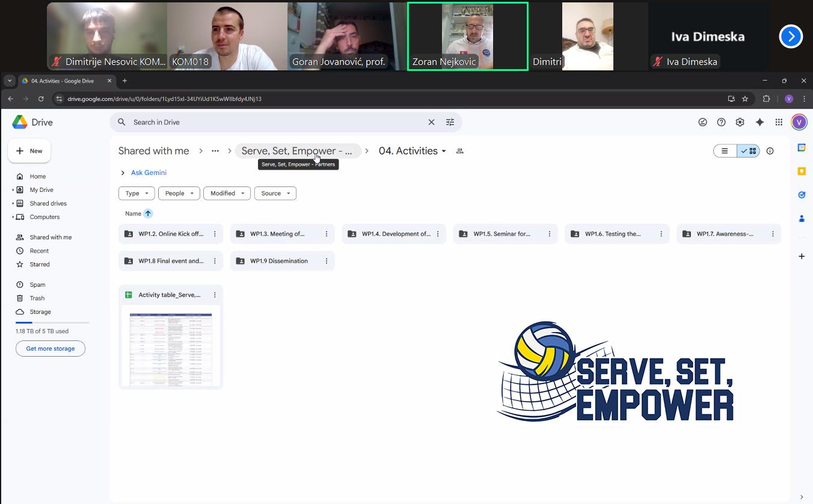Open Activity table spreadsheet thumbnail
The width and height of the screenshot is (813, 504).
click(171, 345)
